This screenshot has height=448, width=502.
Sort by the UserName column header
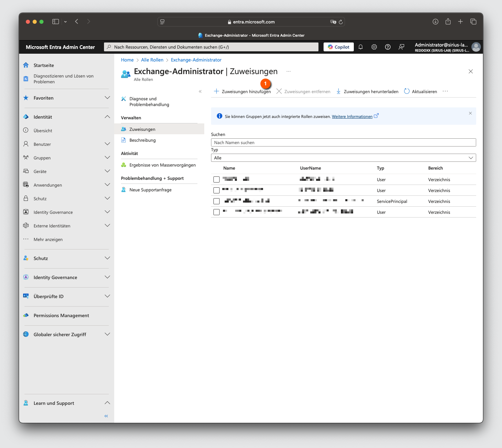click(x=310, y=168)
